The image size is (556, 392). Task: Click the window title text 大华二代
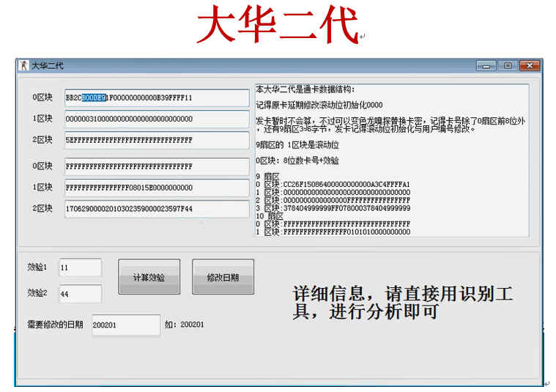point(47,66)
